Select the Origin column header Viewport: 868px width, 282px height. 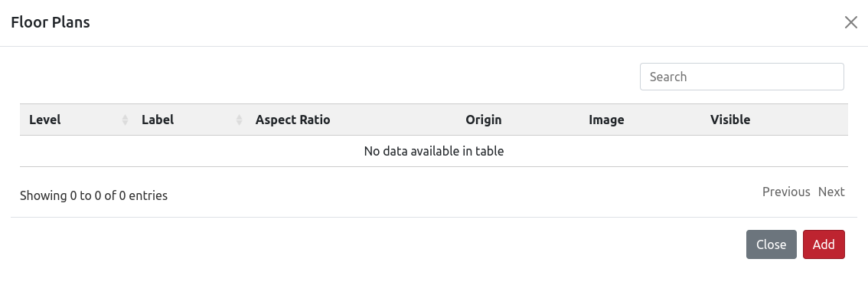pos(483,120)
